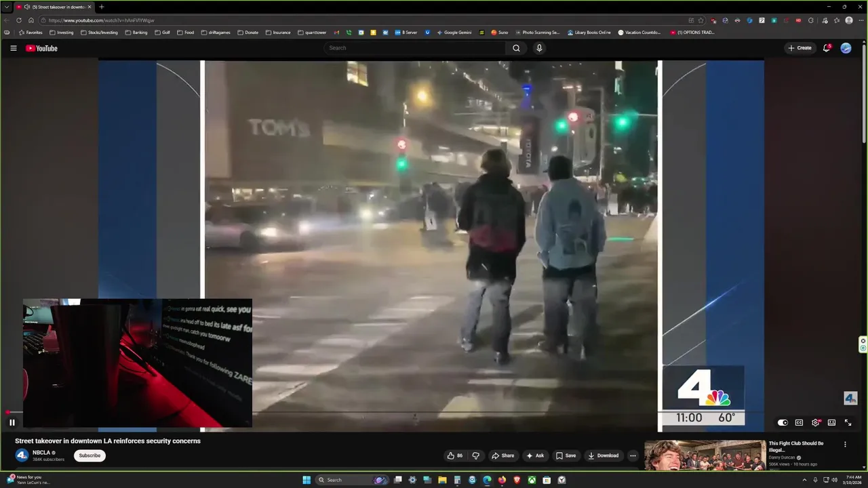The image size is (868, 488).
Task: Bookmark this page with the star icon
Action: pyautogui.click(x=701, y=20)
